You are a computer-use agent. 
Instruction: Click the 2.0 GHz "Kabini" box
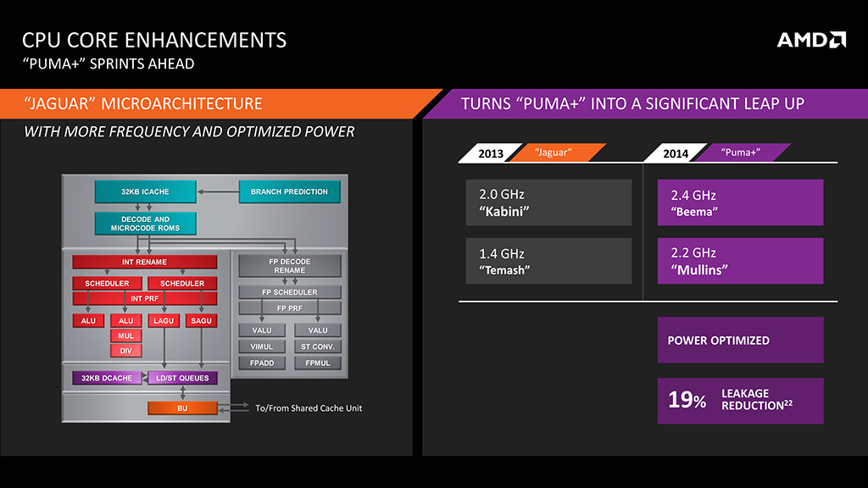point(548,202)
